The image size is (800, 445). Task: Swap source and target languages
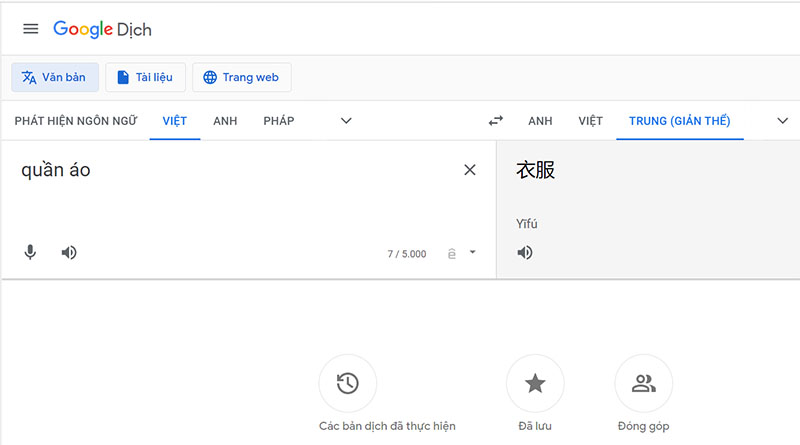click(496, 121)
